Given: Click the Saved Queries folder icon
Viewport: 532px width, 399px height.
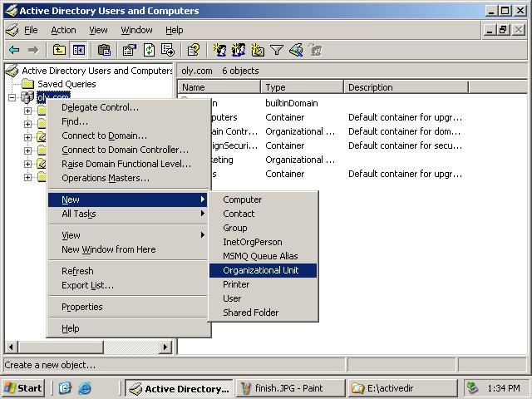Looking at the screenshot, I should click(x=27, y=83).
